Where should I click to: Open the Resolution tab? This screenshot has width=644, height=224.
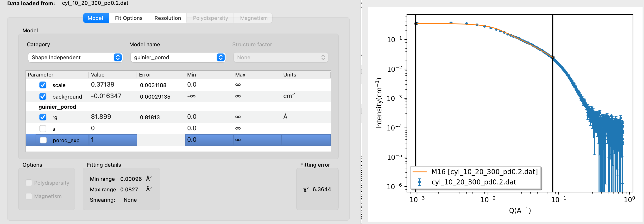pos(168,18)
